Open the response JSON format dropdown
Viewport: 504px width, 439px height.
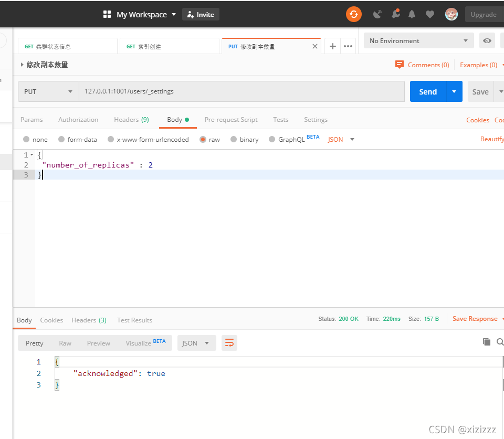tap(197, 343)
